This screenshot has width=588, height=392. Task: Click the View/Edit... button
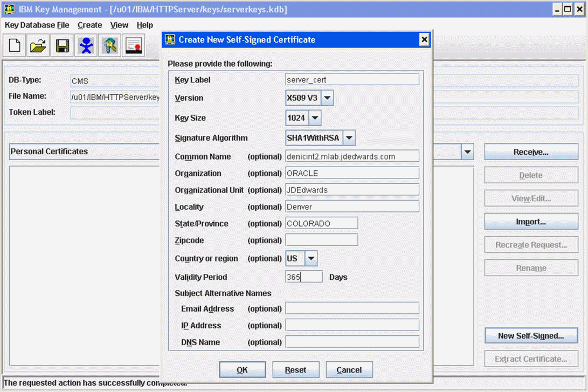[531, 198]
